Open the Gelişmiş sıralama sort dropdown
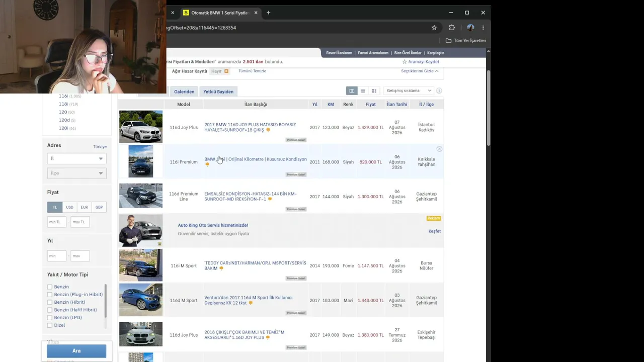The height and width of the screenshot is (362, 644). [409, 91]
